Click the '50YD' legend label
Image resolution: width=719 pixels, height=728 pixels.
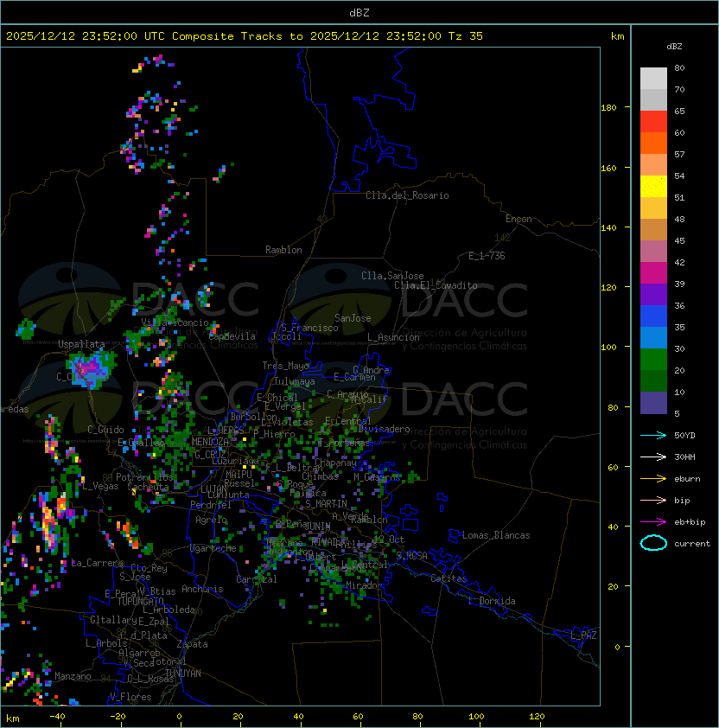click(684, 435)
